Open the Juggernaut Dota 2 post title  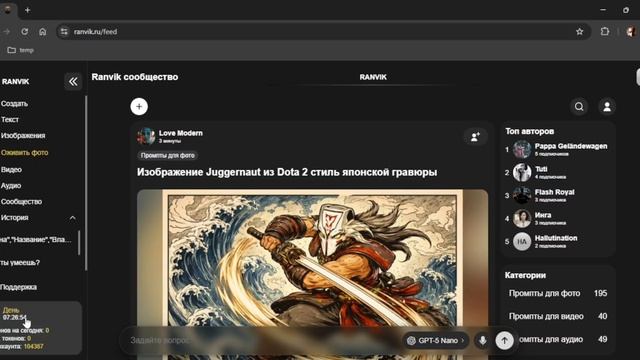(x=287, y=172)
